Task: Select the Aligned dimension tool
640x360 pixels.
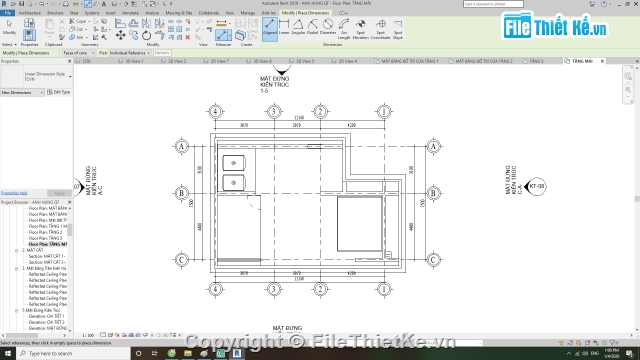Action: coord(270,29)
